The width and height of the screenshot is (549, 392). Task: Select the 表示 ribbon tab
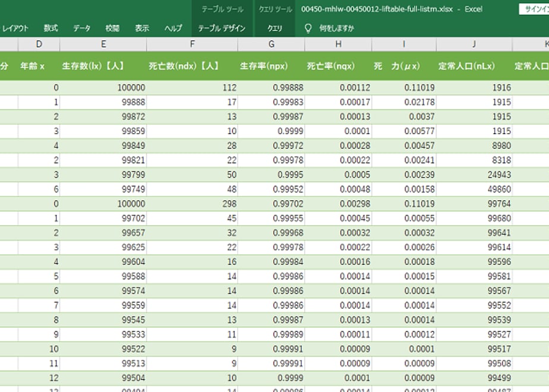coord(142,29)
